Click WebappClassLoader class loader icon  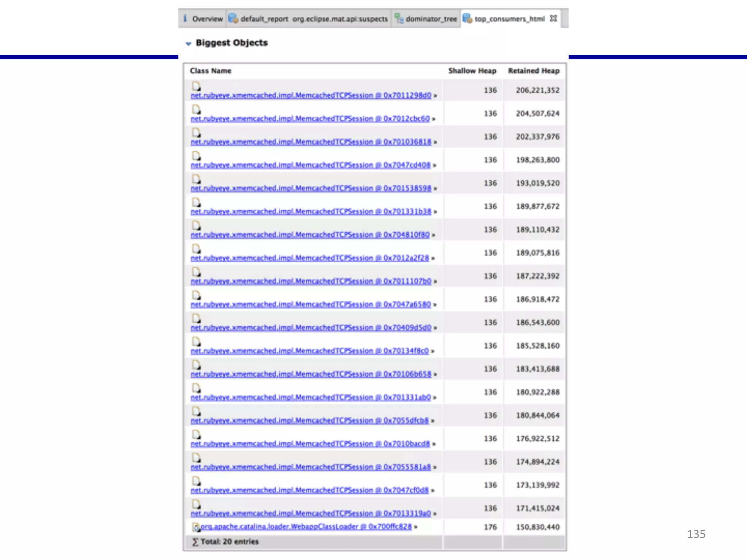[x=196, y=527]
